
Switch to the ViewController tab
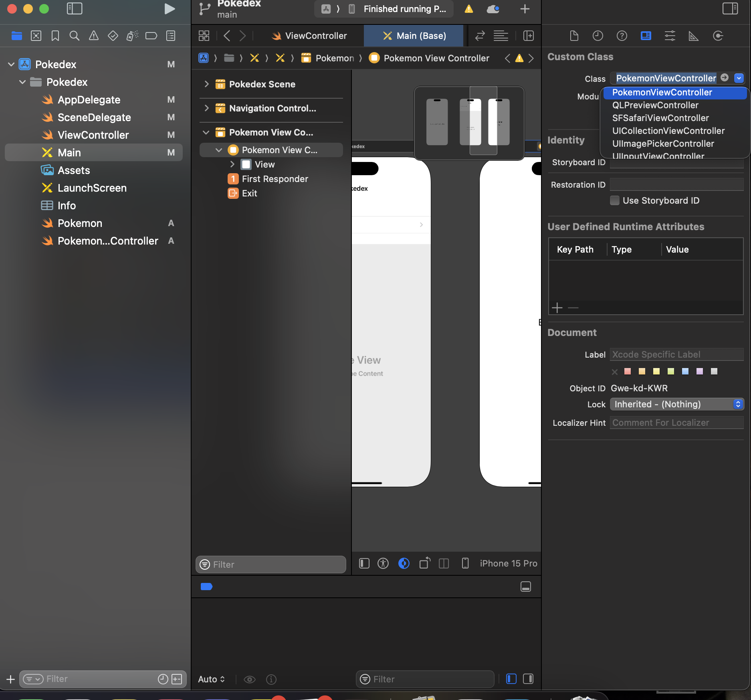309,36
